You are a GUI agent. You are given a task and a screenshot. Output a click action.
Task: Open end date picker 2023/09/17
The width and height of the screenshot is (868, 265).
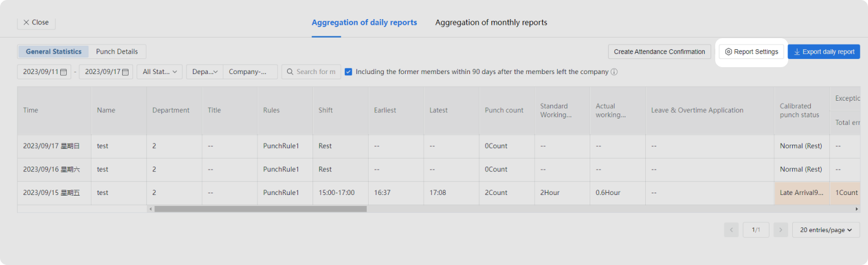[106, 72]
